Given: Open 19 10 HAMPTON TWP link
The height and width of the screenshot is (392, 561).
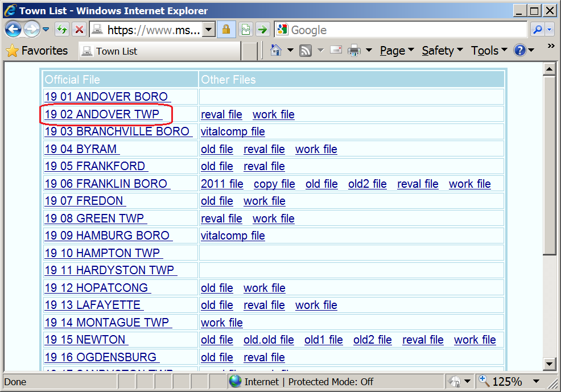Looking at the screenshot, I should point(102,253).
